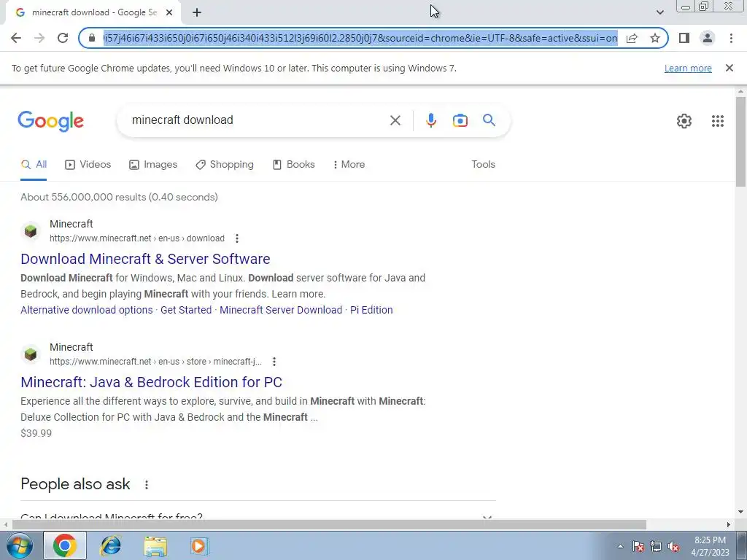This screenshot has width=747, height=560.
Task: Open the Chrome side panel icon
Action: click(x=684, y=38)
